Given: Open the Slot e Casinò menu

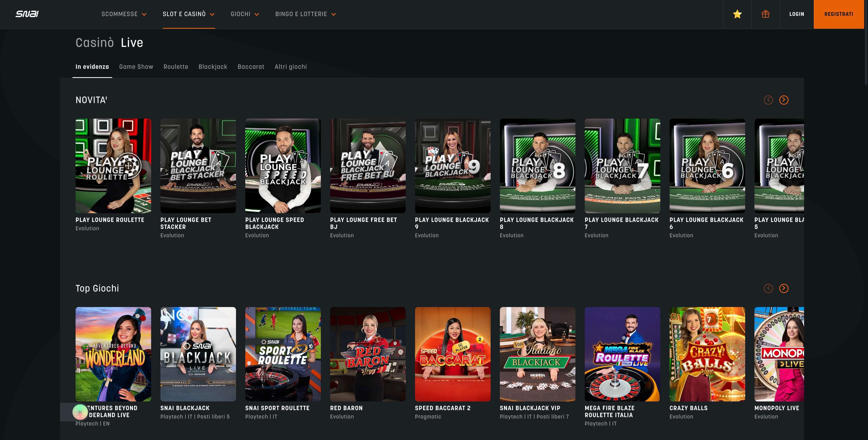Looking at the screenshot, I should 188,14.
